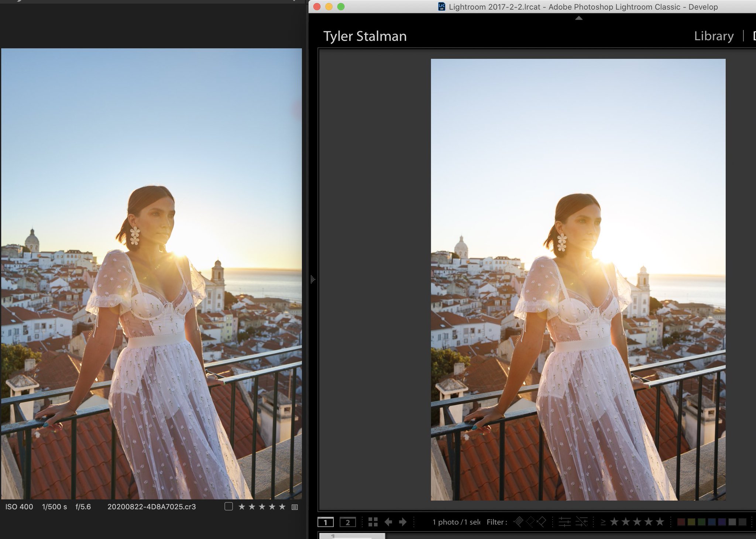Open the metadata icon next to the star rating

295,507
